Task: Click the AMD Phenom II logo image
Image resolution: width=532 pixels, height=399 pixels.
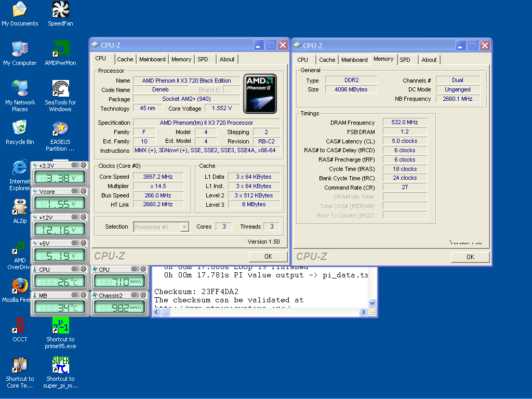Action: coord(260,93)
